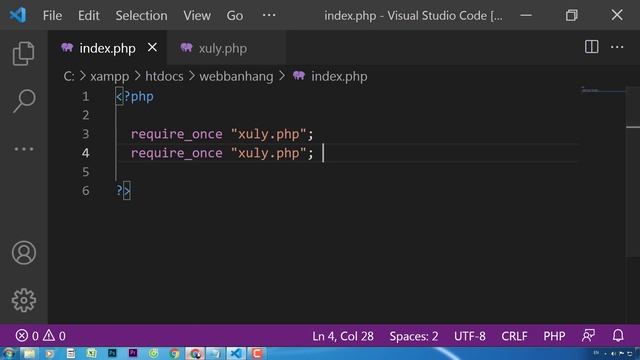Select the index.php tab
Screen dimensions: 640x360
[107, 48]
